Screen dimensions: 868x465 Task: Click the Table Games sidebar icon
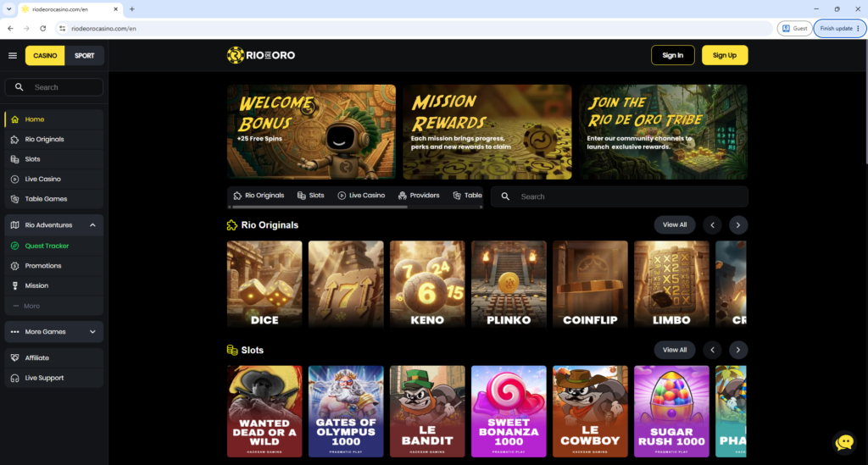point(15,199)
